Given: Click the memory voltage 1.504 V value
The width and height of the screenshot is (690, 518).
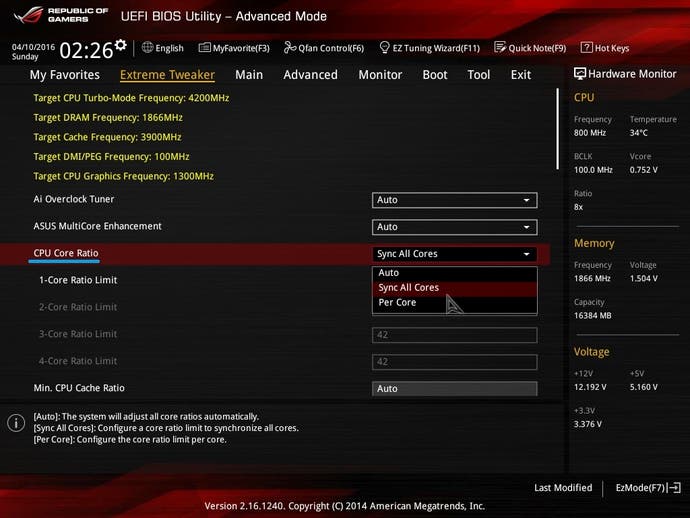Looking at the screenshot, I should (643, 279).
